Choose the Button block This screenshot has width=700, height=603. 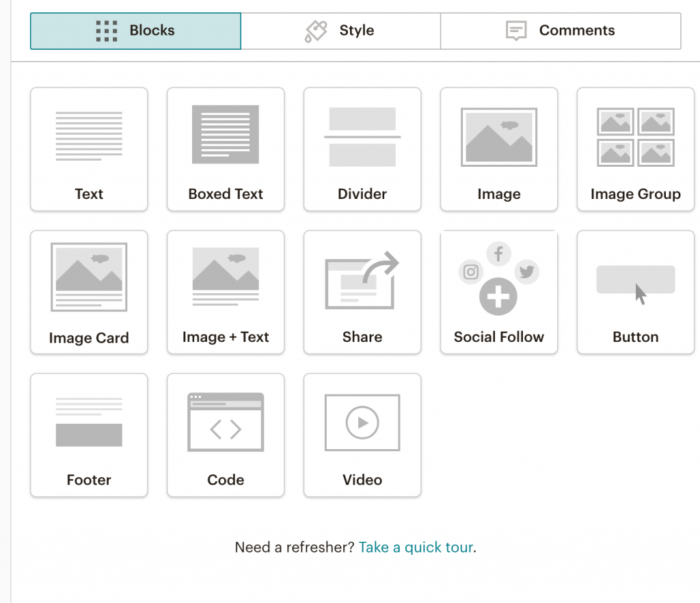635,292
